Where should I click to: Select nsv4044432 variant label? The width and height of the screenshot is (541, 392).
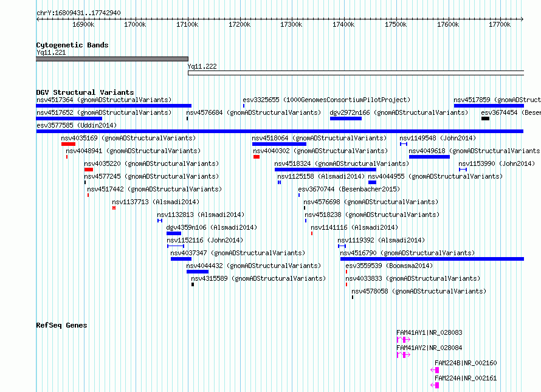pos(253,266)
